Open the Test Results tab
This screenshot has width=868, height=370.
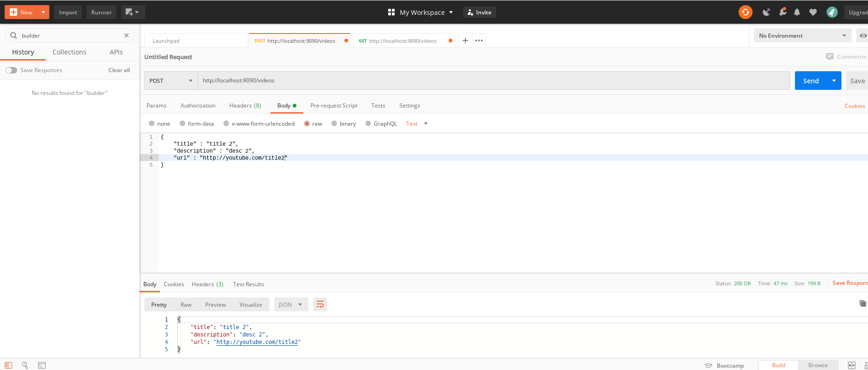click(249, 284)
